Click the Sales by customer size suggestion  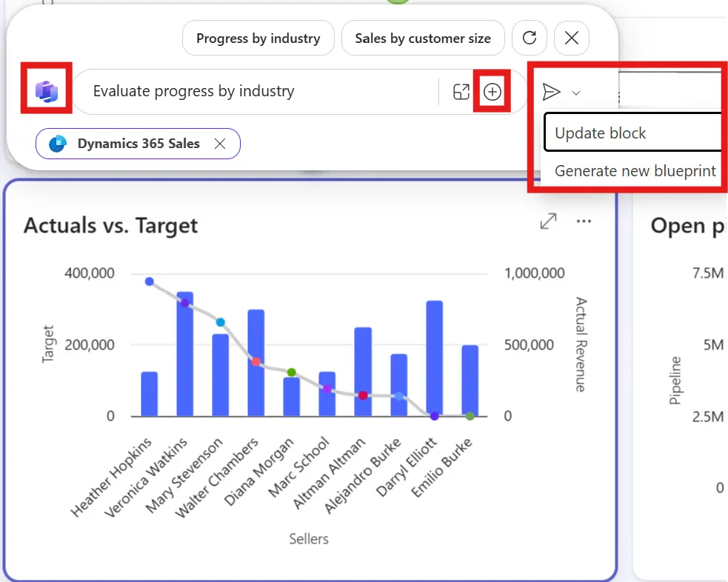422,39
